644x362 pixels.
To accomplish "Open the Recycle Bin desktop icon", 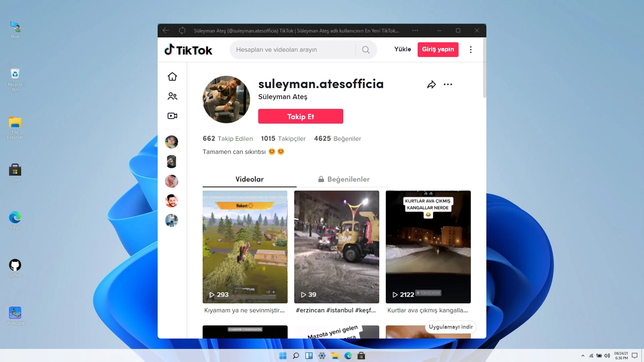I will click(x=15, y=80).
